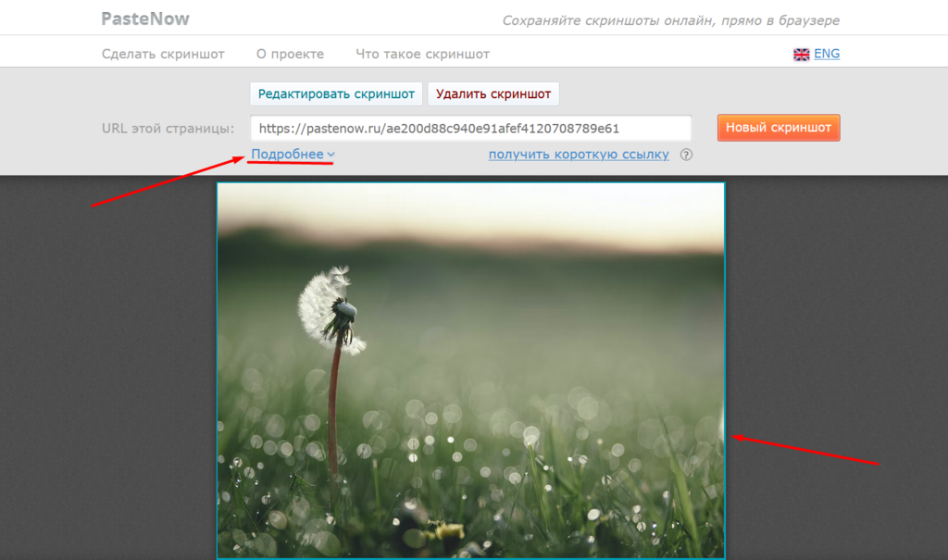Click the UK flag icon
948x560 pixels.
(801, 55)
